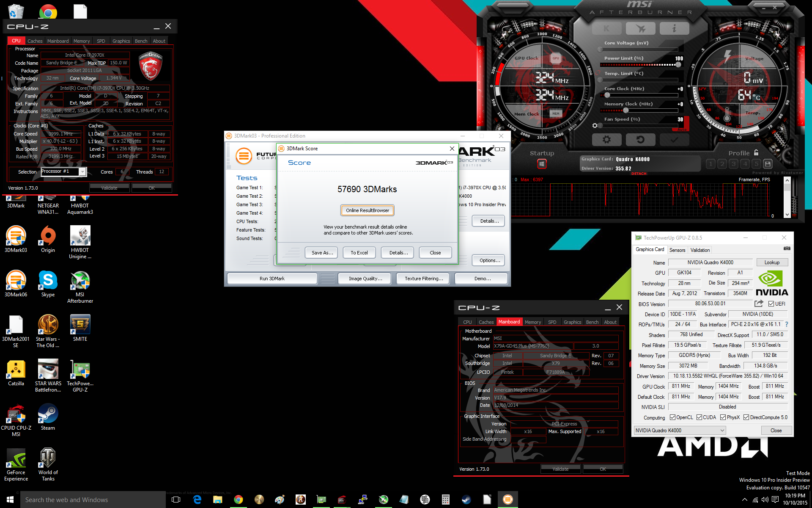Toggle Apply at Windows Startup in Afterburner
812x508 pixels.
point(542,164)
